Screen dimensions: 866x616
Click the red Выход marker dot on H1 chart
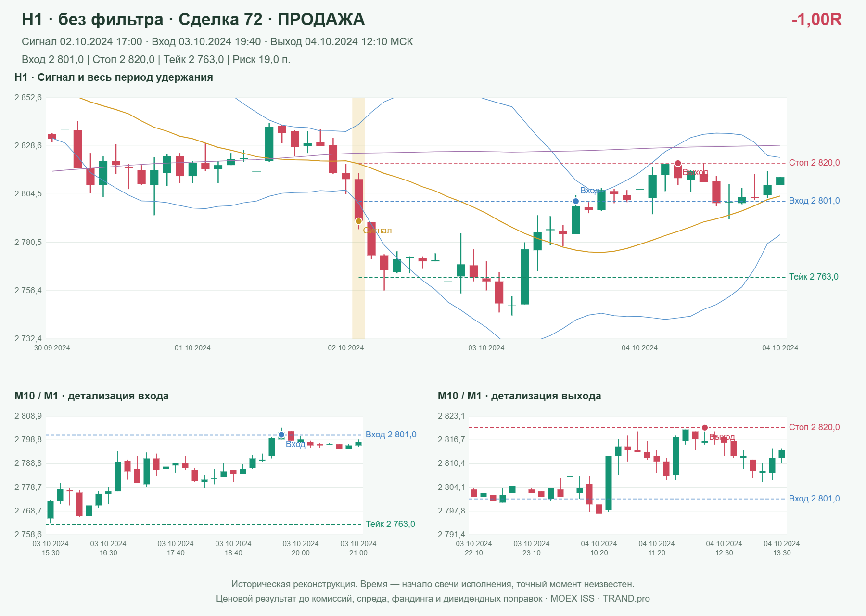tap(678, 164)
